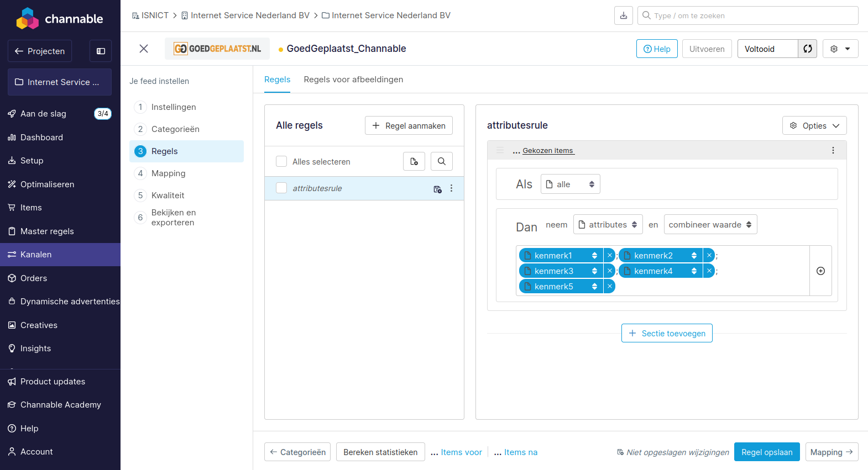Expand the Opties dropdown
The height and width of the screenshot is (470, 868).
(814, 125)
